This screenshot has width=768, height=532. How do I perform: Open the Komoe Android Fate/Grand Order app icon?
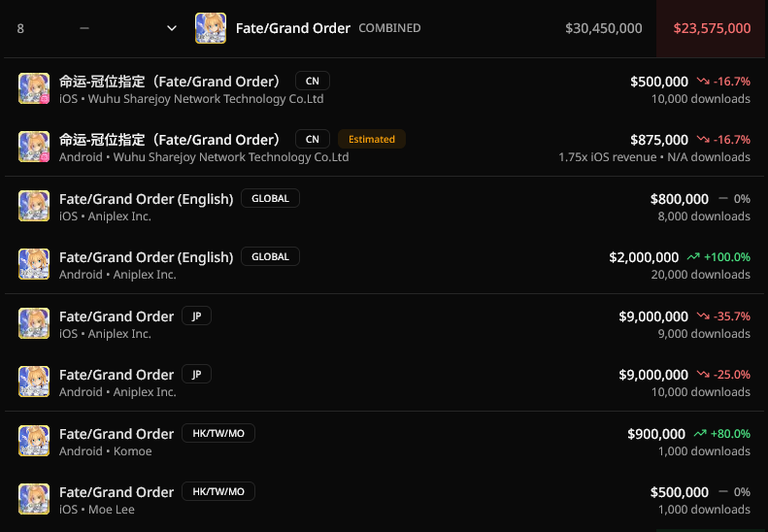(x=34, y=442)
